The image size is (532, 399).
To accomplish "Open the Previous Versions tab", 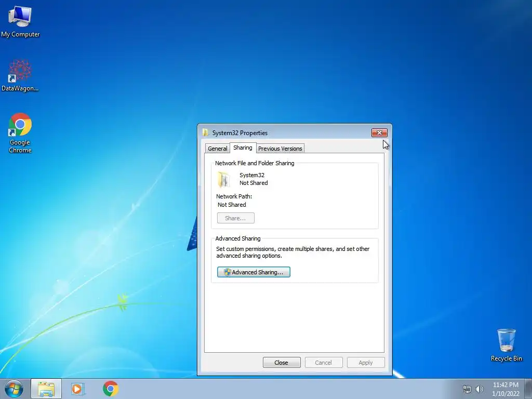I will click(280, 149).
